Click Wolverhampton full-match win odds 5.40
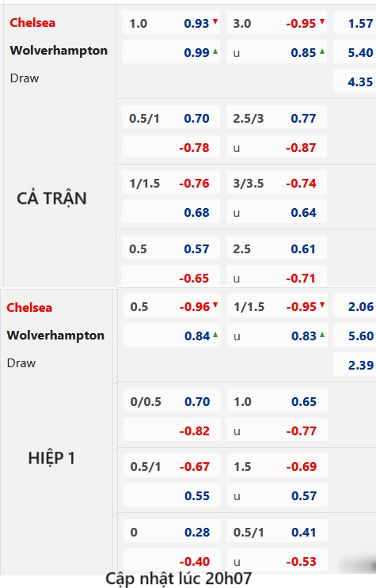This screenshot has height=588, width=376. [360, 52]
